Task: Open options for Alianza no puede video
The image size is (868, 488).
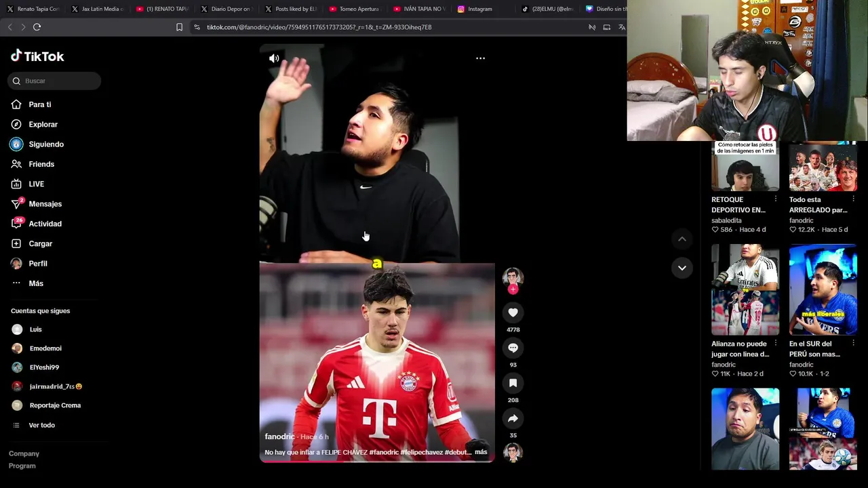Action: (x=775, y=344)
